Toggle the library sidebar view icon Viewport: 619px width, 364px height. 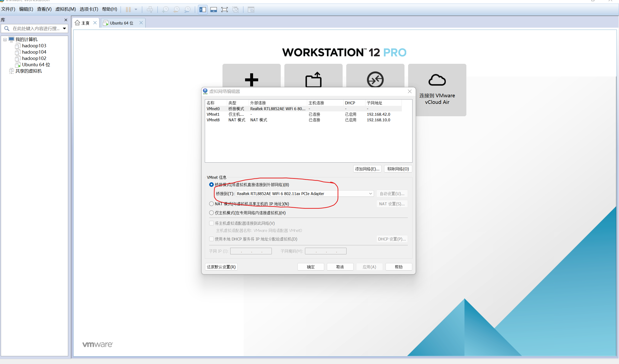tap(203, 9)
